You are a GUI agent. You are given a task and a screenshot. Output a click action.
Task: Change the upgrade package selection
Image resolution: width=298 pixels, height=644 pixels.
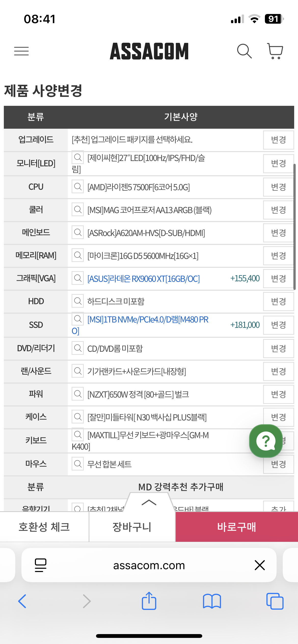click(x=278, y=140)
